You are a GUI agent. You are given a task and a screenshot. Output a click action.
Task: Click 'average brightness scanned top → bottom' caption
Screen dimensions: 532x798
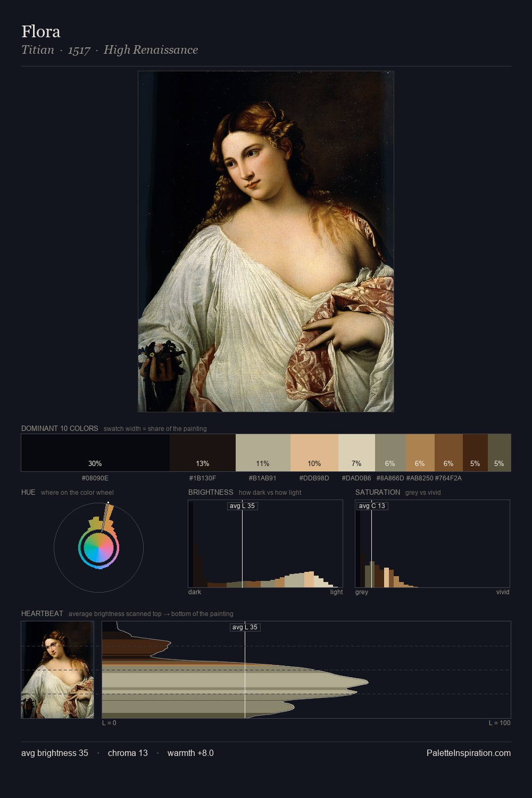(151, 614)
